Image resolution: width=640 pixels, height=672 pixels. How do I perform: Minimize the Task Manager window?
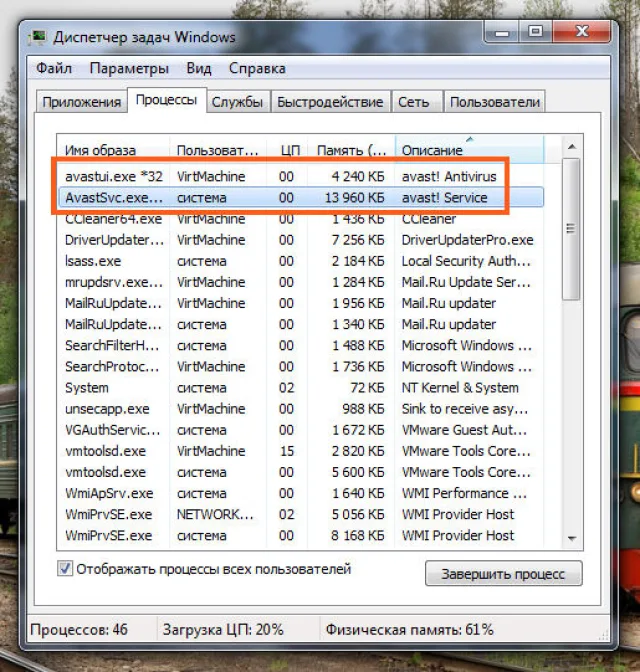coord(502,32)
